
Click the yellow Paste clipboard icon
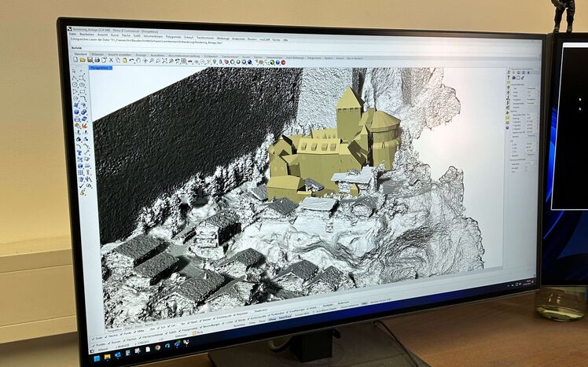[124, 61]
